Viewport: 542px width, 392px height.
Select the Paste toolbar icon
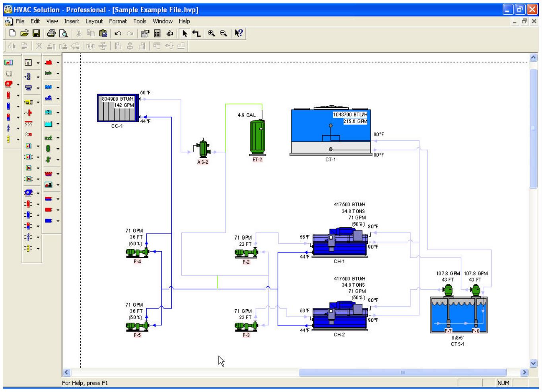(102, 34)
